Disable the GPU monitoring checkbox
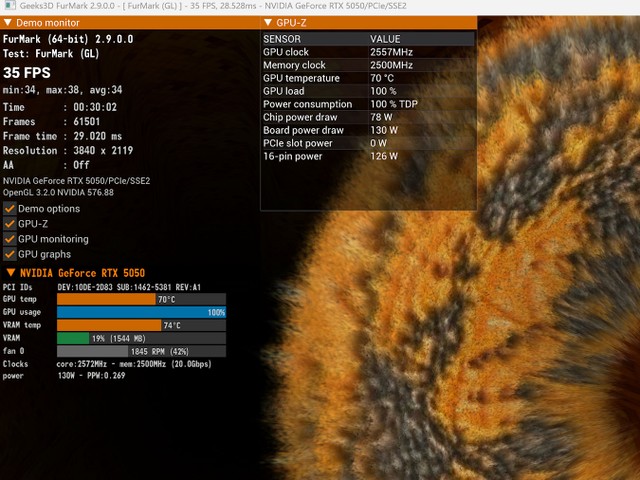Screen dimensions: 640x480 (x=10, y=239)
